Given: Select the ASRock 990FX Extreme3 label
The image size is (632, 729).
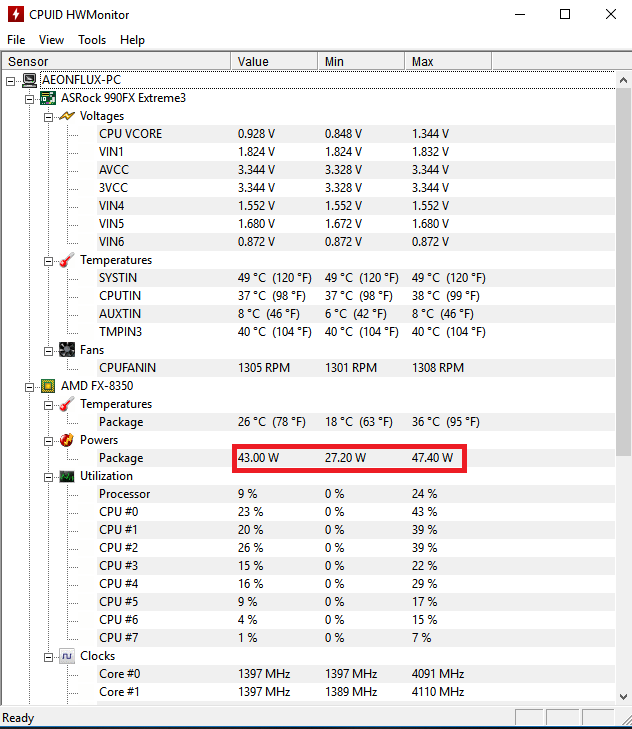Looking at the screenshot, I should (123, 98).
